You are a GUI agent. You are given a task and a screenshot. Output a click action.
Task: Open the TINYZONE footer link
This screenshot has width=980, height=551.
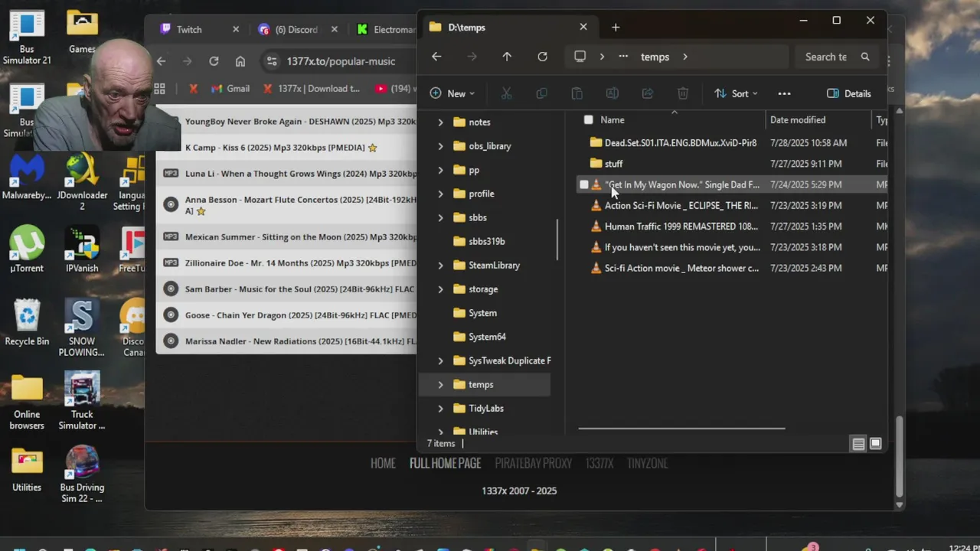(647, 464)
